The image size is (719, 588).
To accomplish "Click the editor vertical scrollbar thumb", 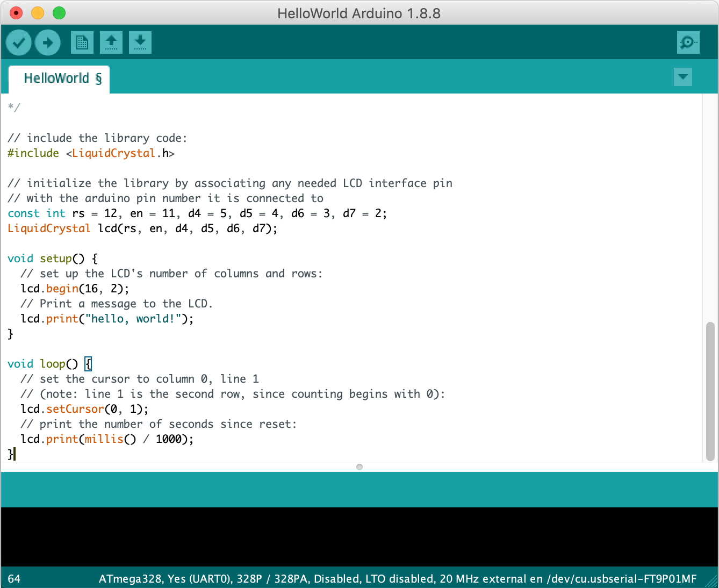I will 710,391.
